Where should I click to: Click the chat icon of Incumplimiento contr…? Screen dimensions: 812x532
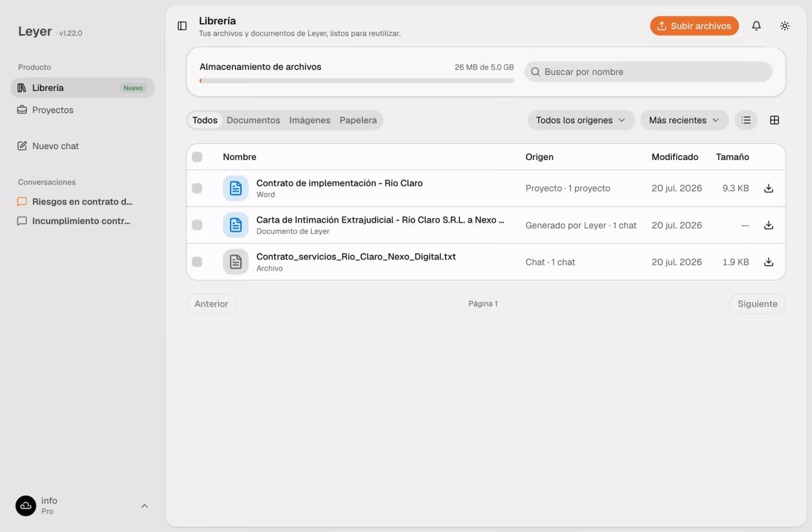click(22, 221)
